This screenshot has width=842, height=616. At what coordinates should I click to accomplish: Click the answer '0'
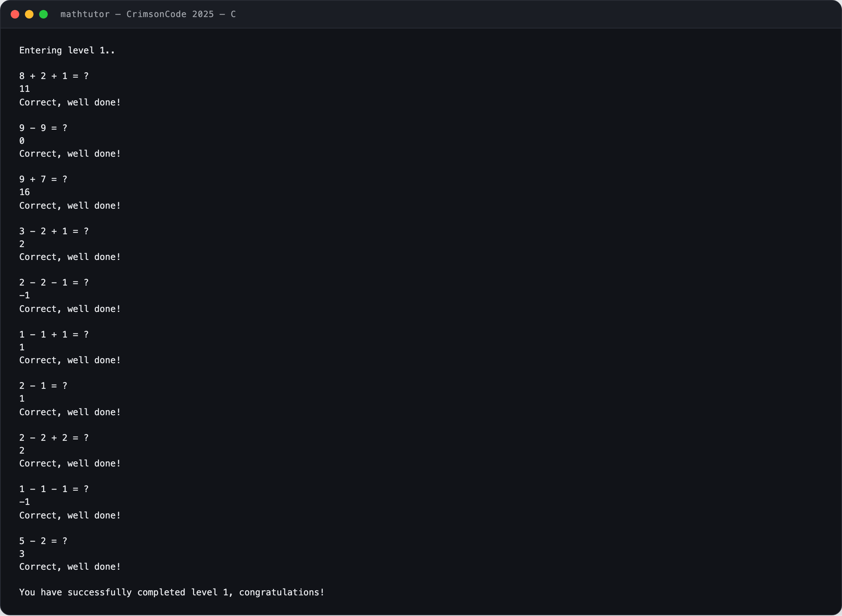(22, 141)
